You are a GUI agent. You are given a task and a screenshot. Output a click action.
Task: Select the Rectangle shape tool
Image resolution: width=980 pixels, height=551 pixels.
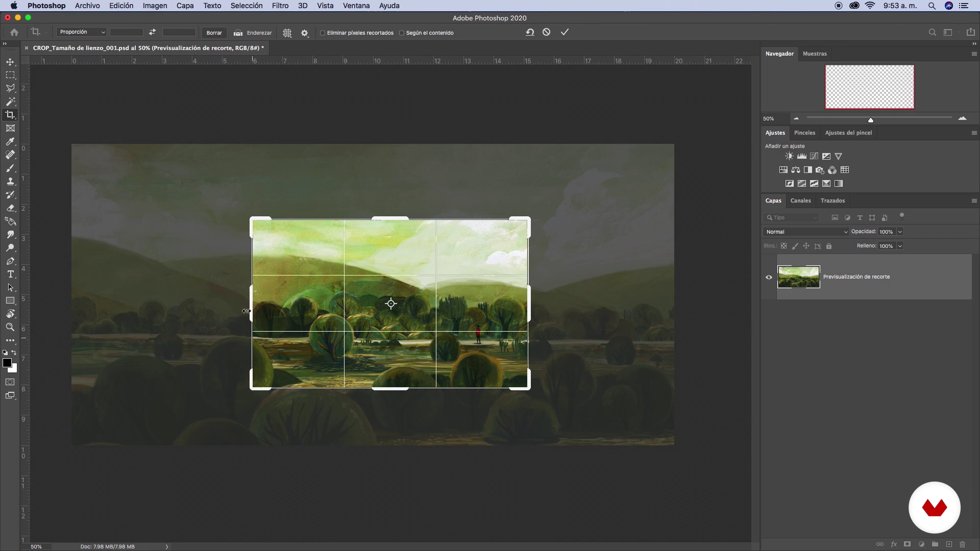(x=10, y=300)
